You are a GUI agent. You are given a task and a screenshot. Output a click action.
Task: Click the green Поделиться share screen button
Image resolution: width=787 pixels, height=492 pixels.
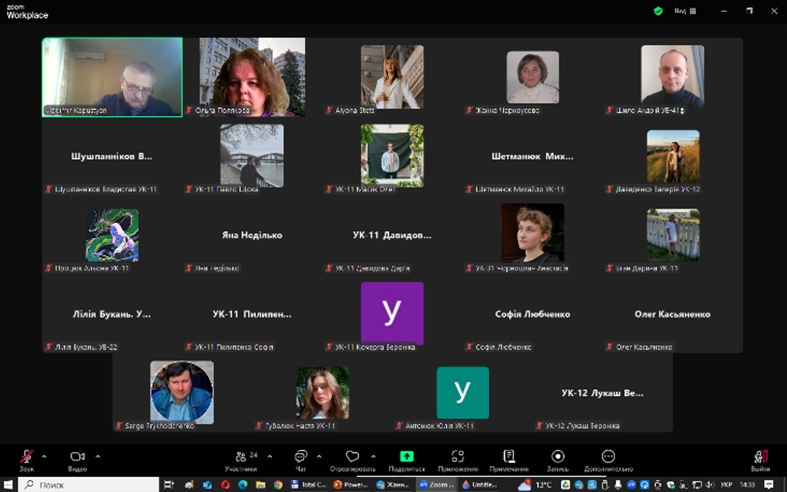(x=406, y=459)
